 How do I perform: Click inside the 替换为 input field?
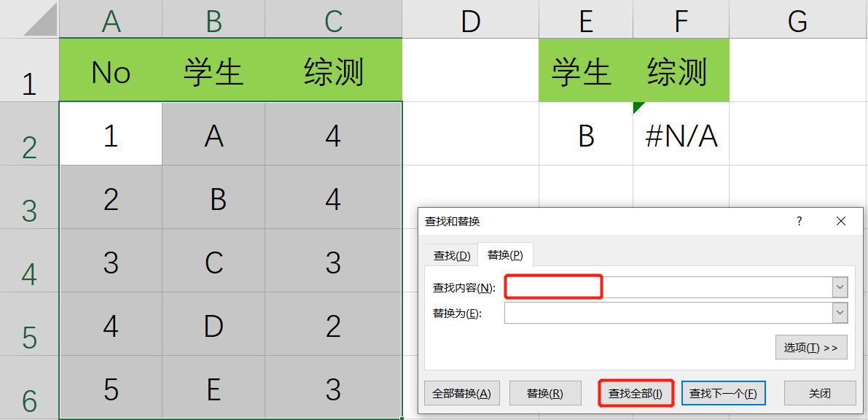point(668,313)
